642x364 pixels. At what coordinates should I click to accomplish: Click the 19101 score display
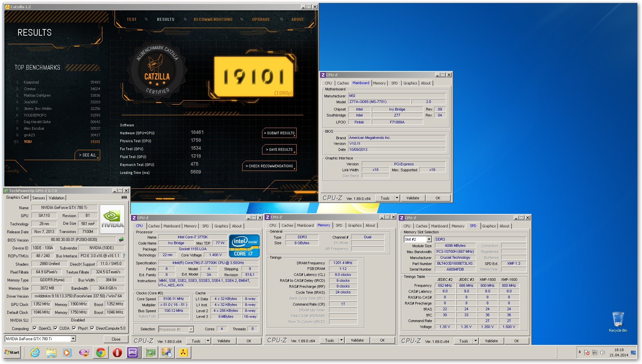point(254,77)
